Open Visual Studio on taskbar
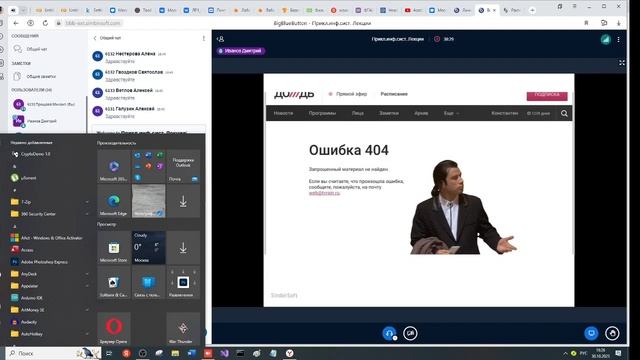Screen dimensions: 640x360 pos(224,353)
